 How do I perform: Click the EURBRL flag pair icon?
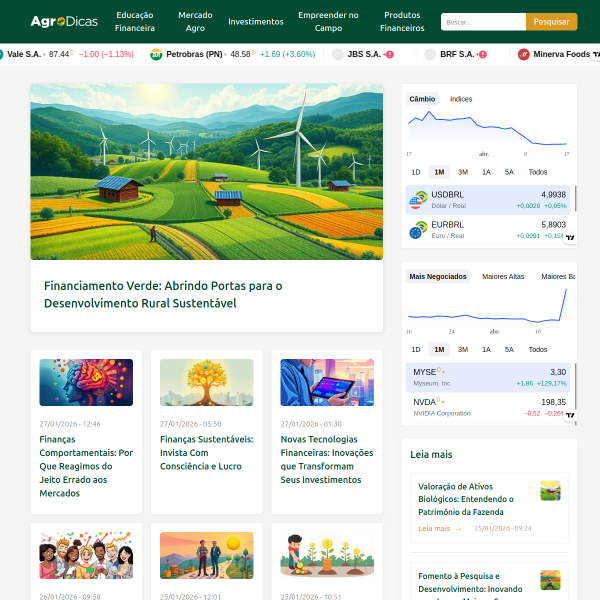click(x=418, y=230)
